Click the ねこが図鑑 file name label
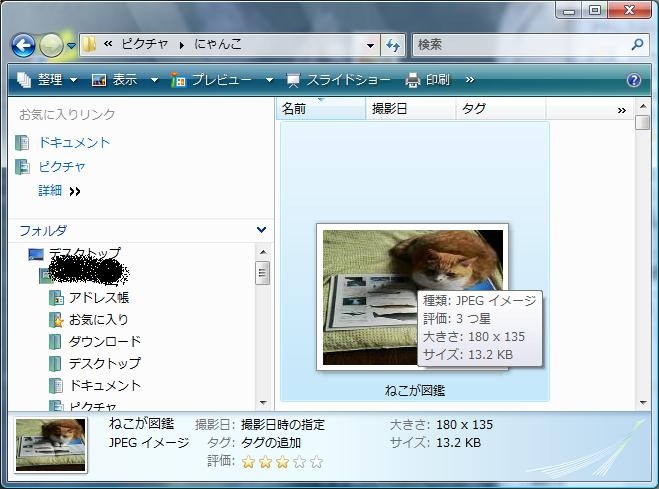 tap(414, 390)
